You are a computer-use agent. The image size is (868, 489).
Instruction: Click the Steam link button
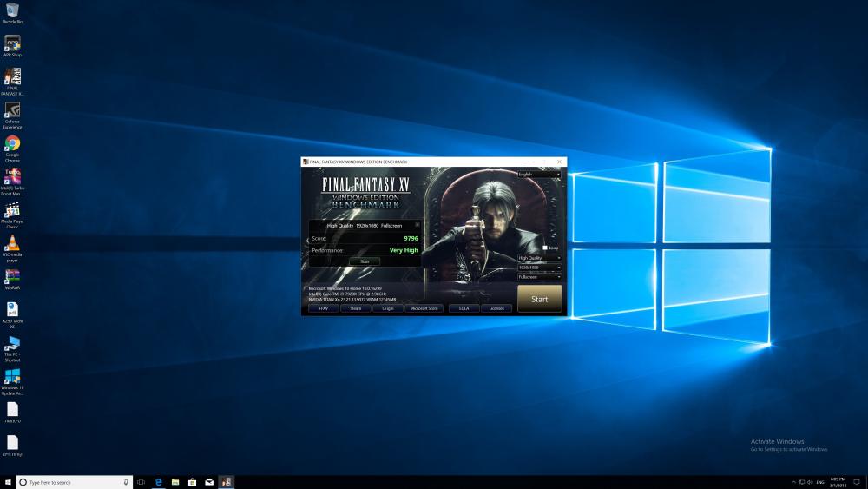pyautogui.click(x=355, y=308)
